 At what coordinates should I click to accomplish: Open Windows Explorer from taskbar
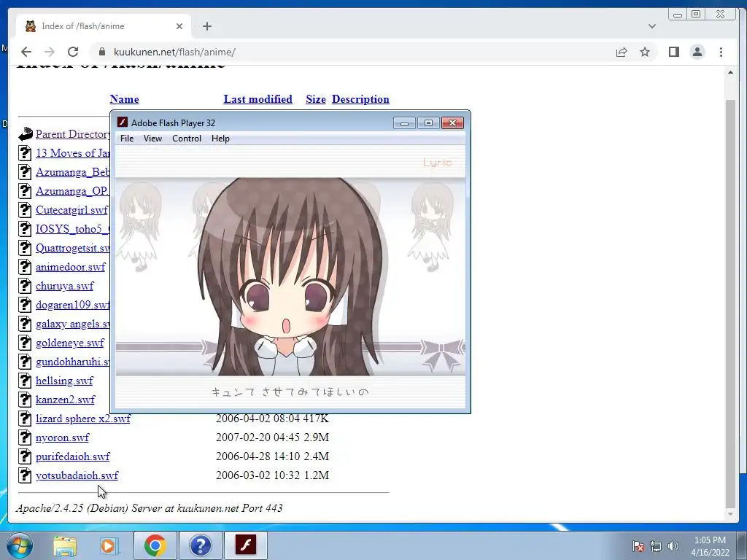coord(65,545)
